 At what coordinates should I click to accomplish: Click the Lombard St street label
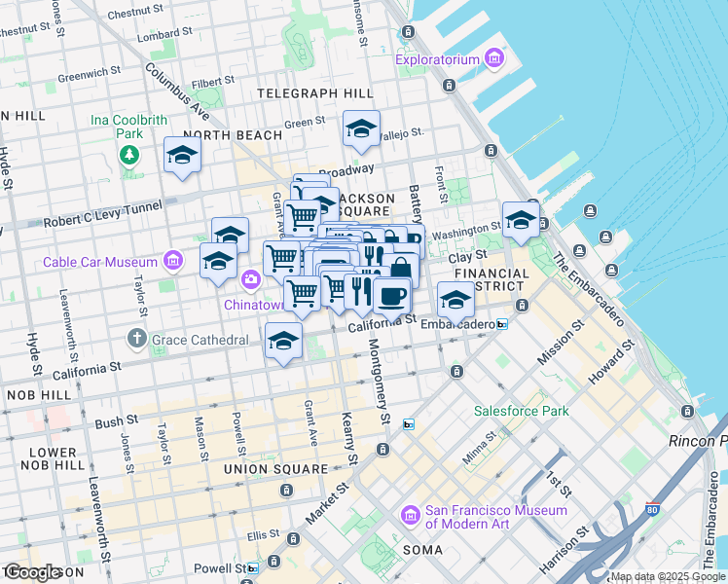coord(164,34)
